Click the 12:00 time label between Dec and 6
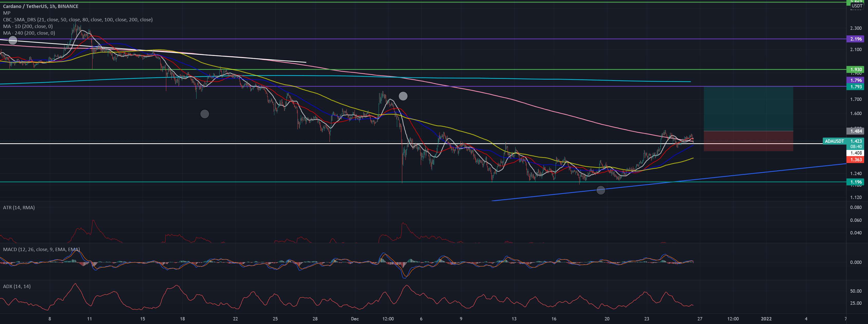 click(x=388, y=319)
